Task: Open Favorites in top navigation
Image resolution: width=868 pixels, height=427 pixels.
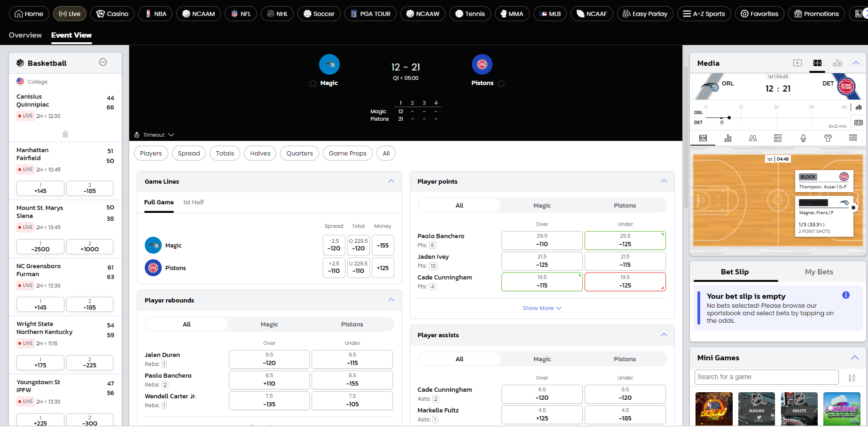Action: [759, 14]
